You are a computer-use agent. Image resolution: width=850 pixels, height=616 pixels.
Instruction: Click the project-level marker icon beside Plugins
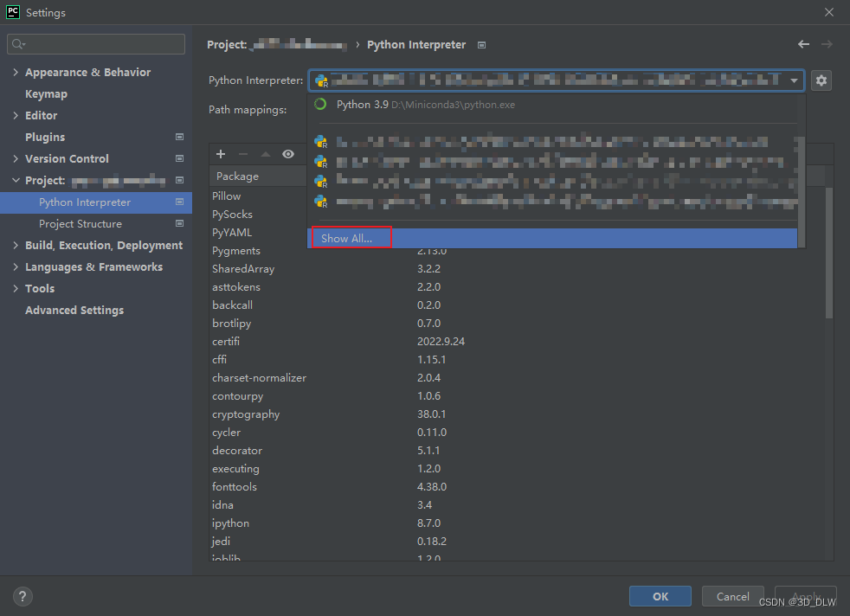tap(179, 137)
